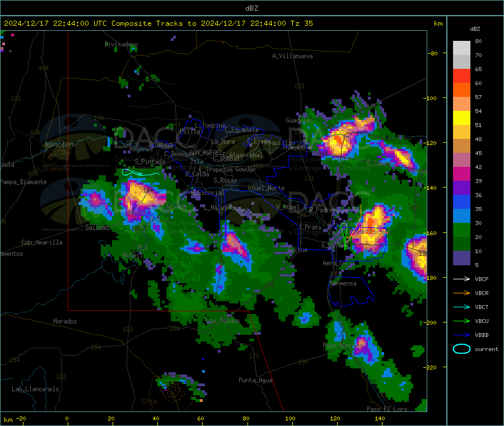Viewport: 504px width, 426px height.
Task: Click the 'VBCP' legend label
Action: (x=482, y=279)
